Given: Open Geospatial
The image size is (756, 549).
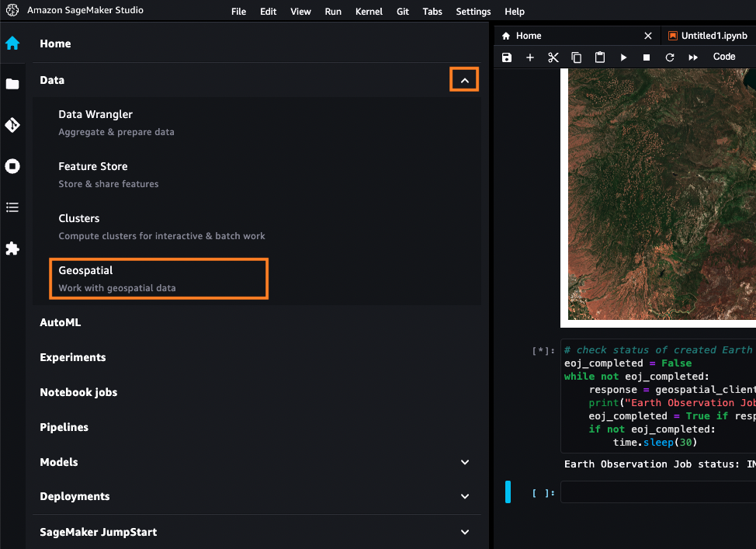Looking at the screenshot, I should [x=158, y=278].
